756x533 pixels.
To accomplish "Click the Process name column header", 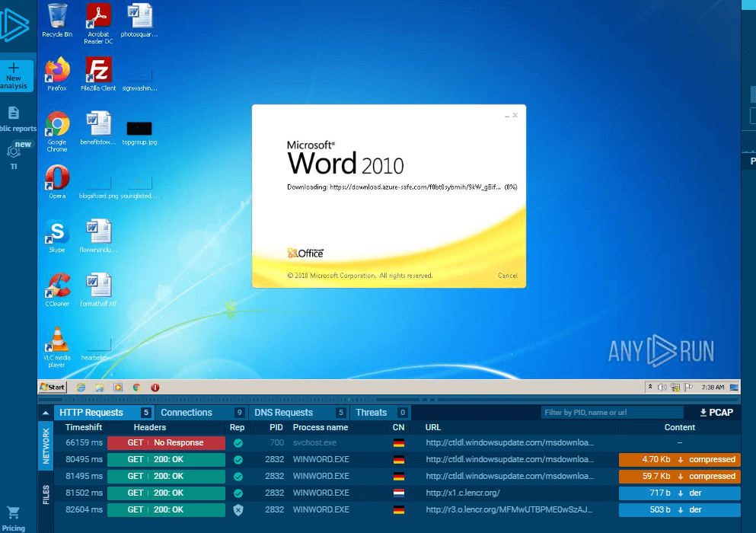I will point(321,427).
